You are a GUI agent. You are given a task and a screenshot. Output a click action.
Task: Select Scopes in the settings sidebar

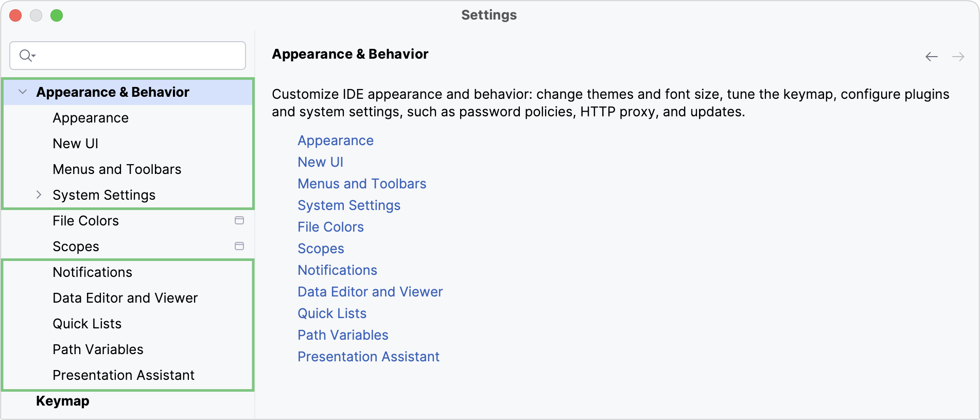pos(76,246)
